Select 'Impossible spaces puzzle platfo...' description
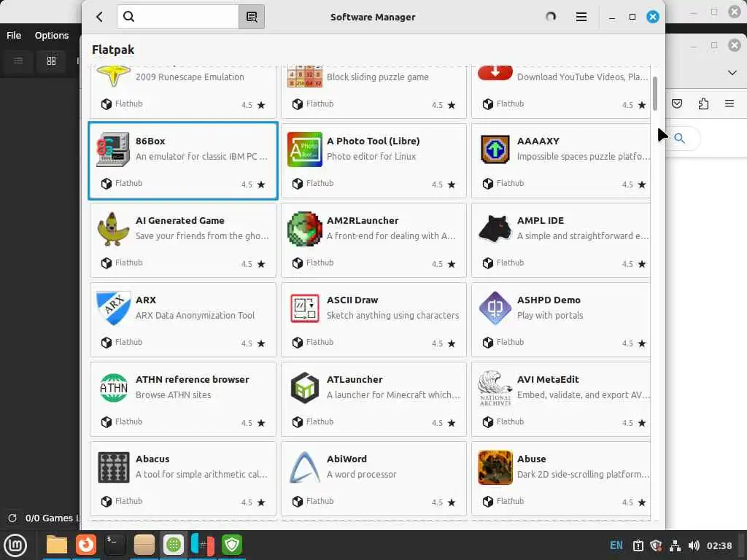747x560 pixels. (583, 156)
